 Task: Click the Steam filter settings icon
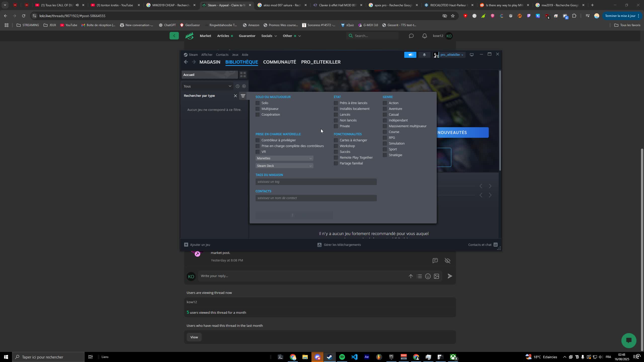pos(243,96)
